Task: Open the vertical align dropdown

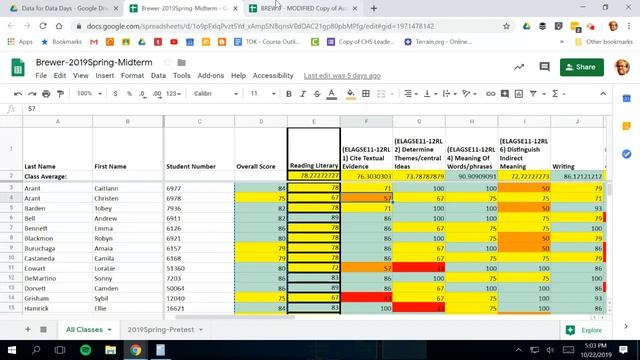Action: coord(430,94)
